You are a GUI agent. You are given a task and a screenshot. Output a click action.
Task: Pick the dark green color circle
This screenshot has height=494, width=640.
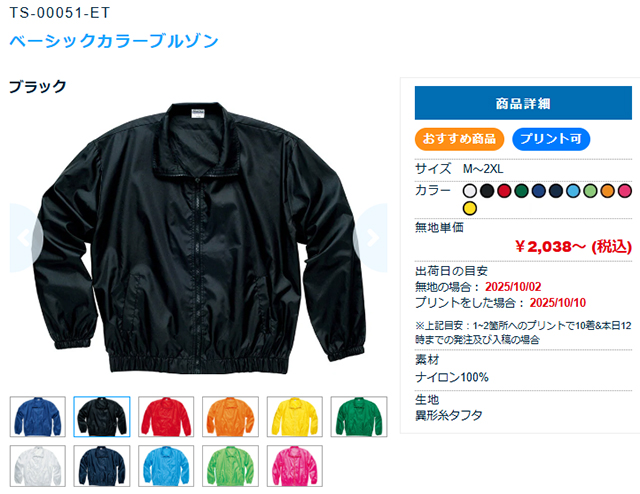point(521,191)
